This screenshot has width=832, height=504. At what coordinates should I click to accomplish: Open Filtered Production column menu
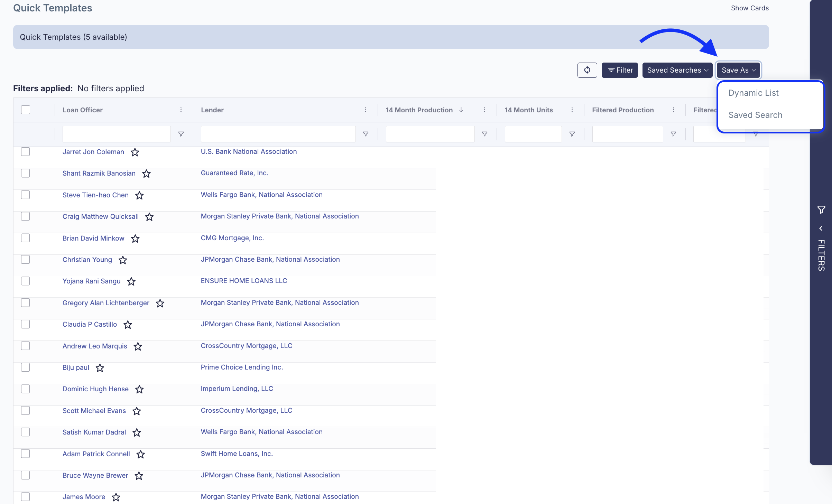[x=673, y=110]
